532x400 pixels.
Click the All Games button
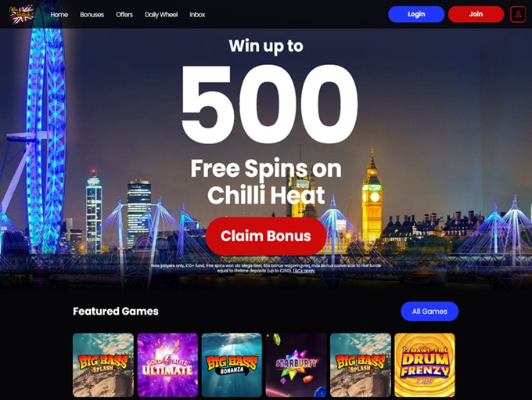(430, 311)
